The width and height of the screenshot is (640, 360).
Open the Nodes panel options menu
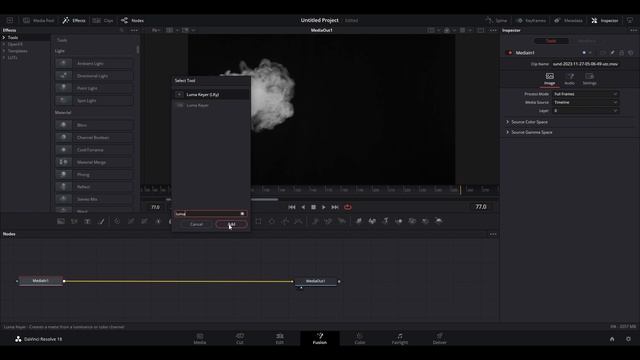coord(493,234)
